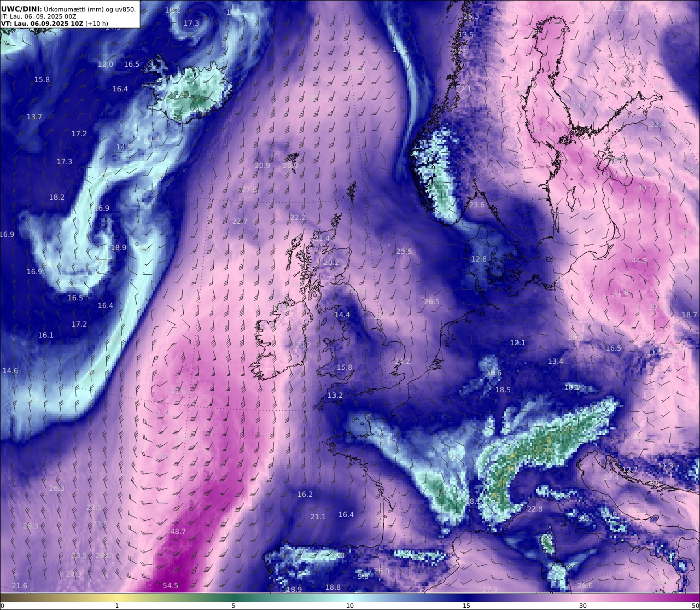Click the 21.6 value in the bottom left

point(19,585)
